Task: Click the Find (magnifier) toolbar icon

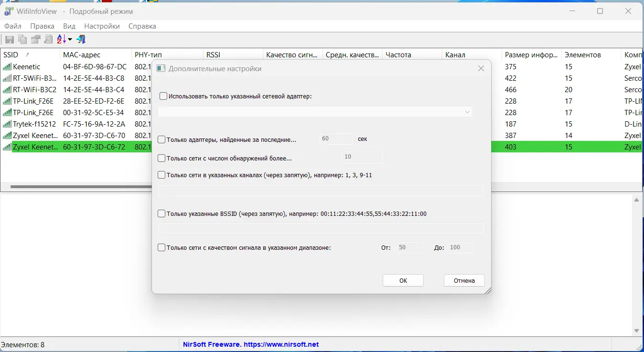Action: 48,39
